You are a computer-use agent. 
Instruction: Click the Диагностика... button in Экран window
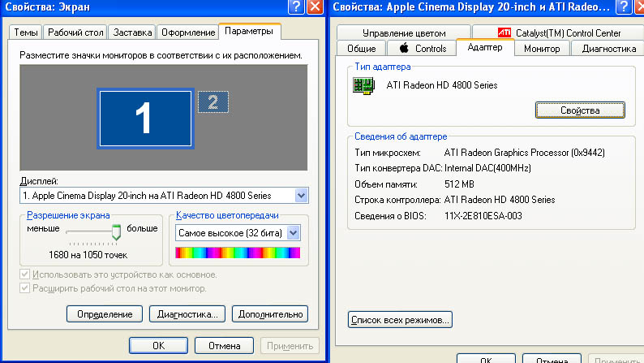(x=187, y=314)
